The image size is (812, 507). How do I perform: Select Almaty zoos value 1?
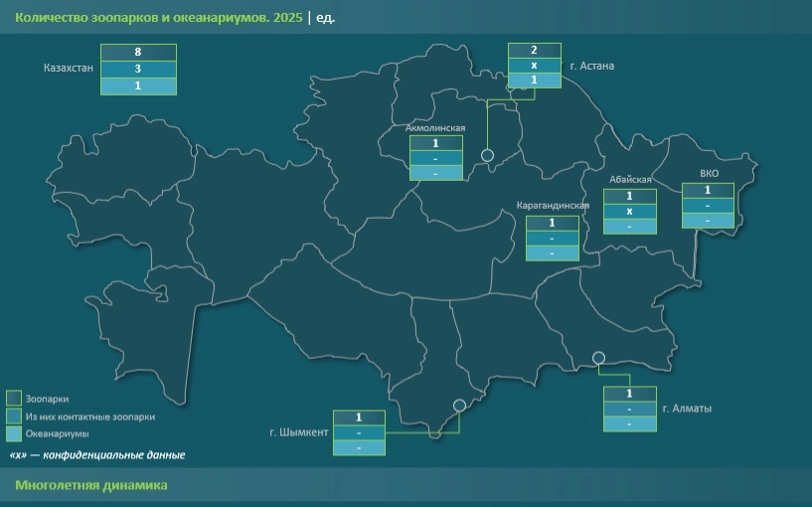pyautogui.click(x=630, y=394)
